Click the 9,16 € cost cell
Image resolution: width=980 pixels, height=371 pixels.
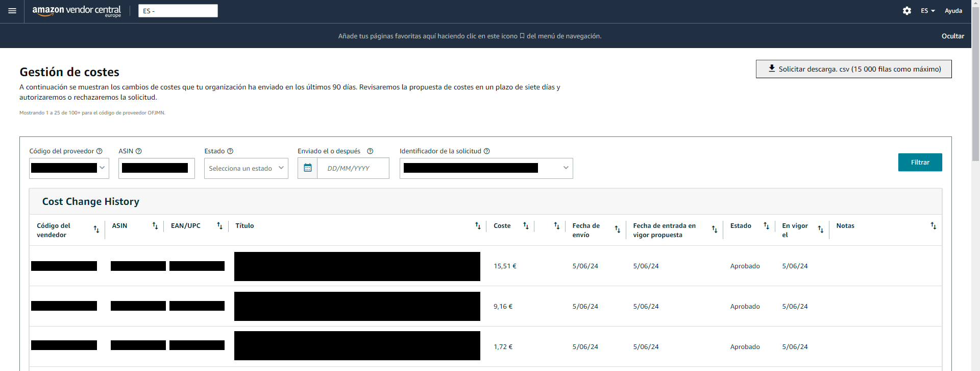503,307
